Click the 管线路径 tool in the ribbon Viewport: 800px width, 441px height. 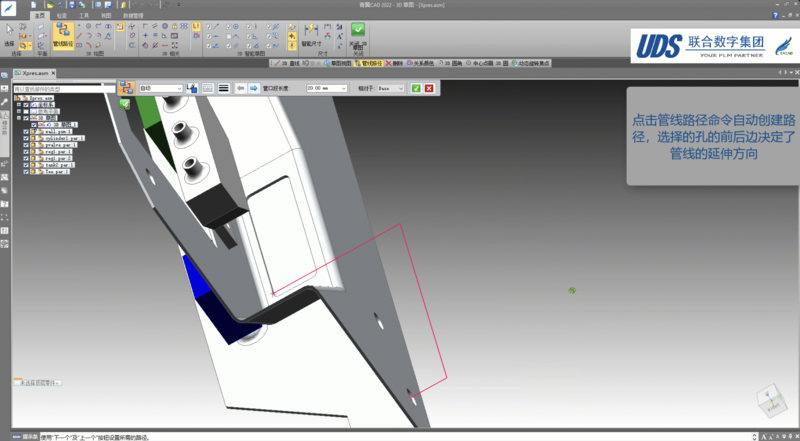pyautogui.click(x=61, y=34)
